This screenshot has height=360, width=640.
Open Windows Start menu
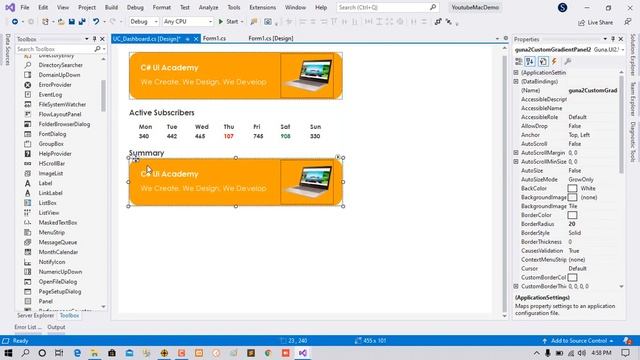[8, 353]
